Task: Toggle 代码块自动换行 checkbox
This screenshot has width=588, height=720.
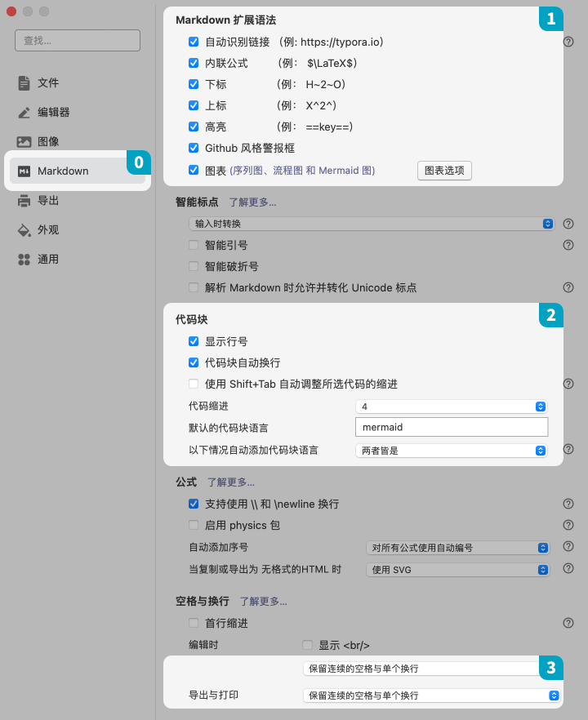Action: [194, 362]
